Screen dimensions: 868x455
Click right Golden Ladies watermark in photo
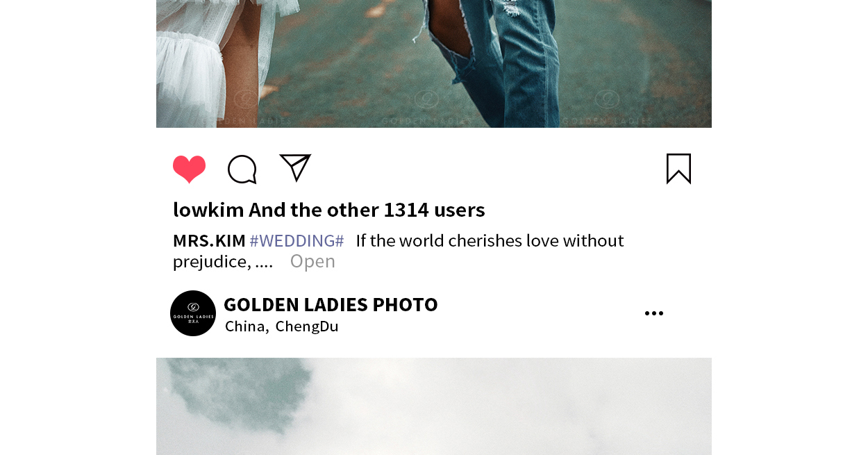pos(608,109)
